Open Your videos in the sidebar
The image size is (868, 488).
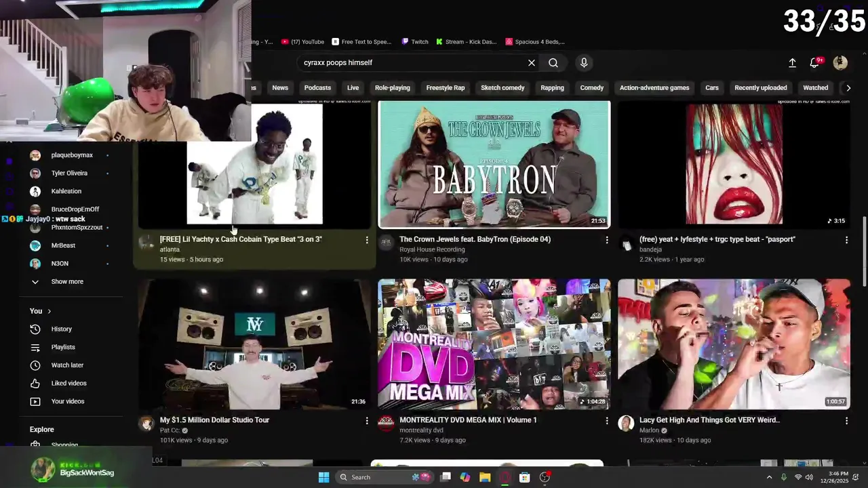[x=68, y=401]
